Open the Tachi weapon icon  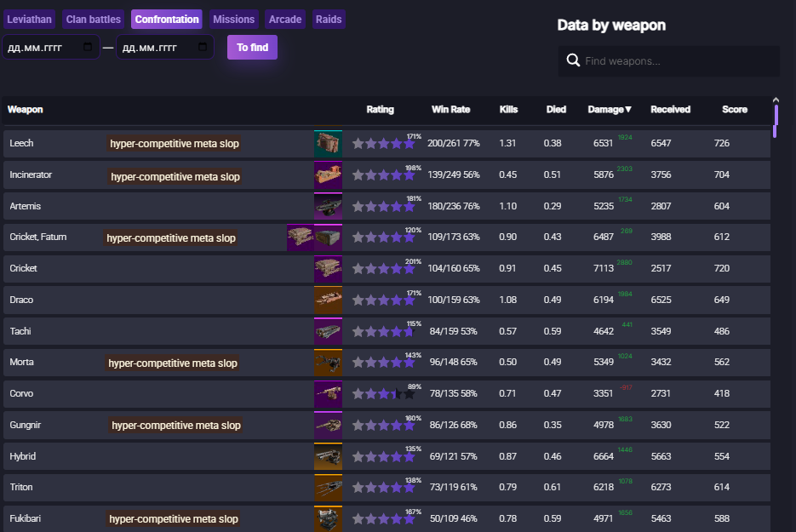[x=328, y=331]
